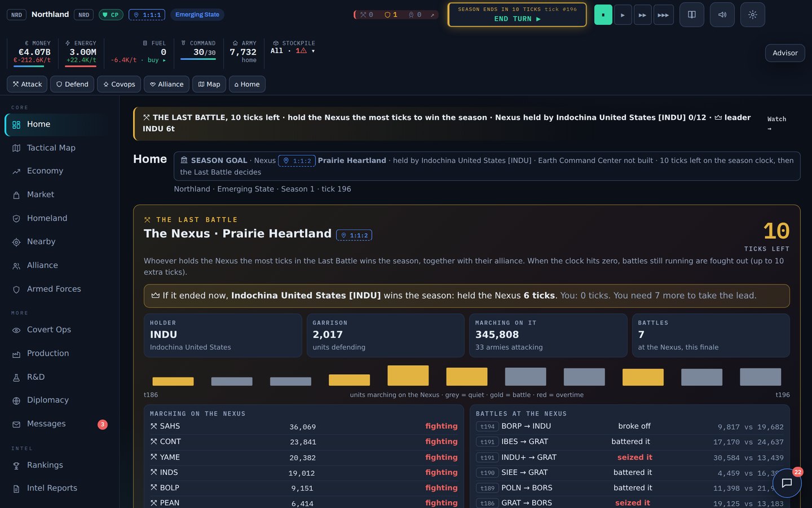The image size is (812, 508).
Task: Set double fast-forward speed
Action: 642,15
